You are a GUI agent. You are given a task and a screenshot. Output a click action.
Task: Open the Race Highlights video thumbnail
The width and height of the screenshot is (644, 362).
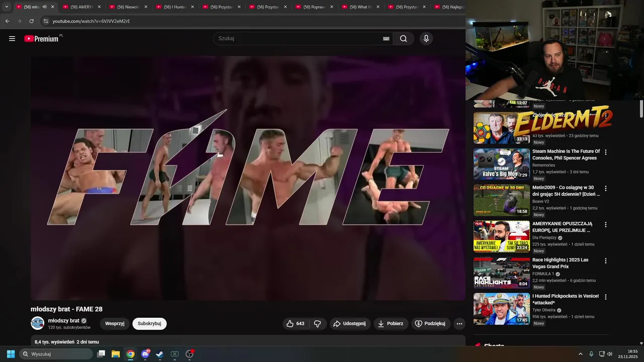tap(501, 273)
